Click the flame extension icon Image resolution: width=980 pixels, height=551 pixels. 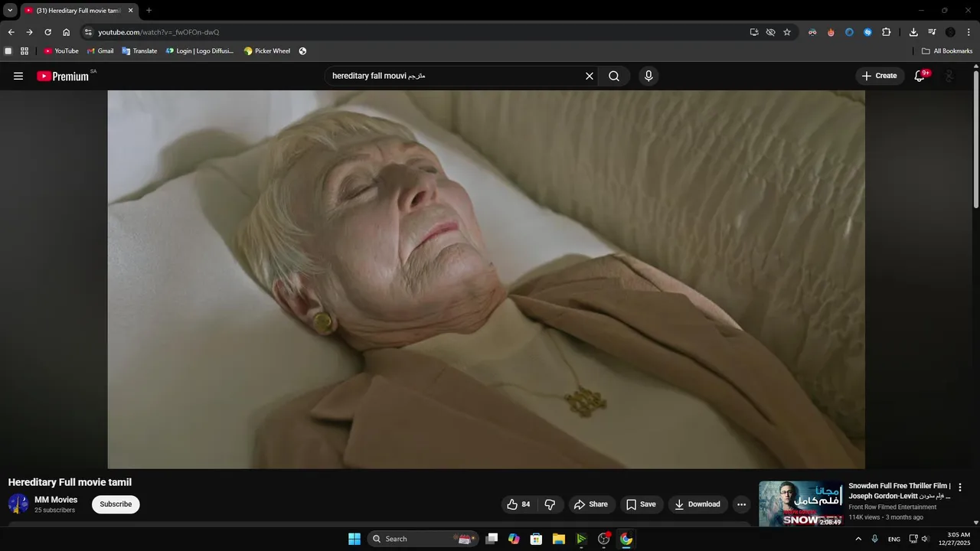coord(831,32)
